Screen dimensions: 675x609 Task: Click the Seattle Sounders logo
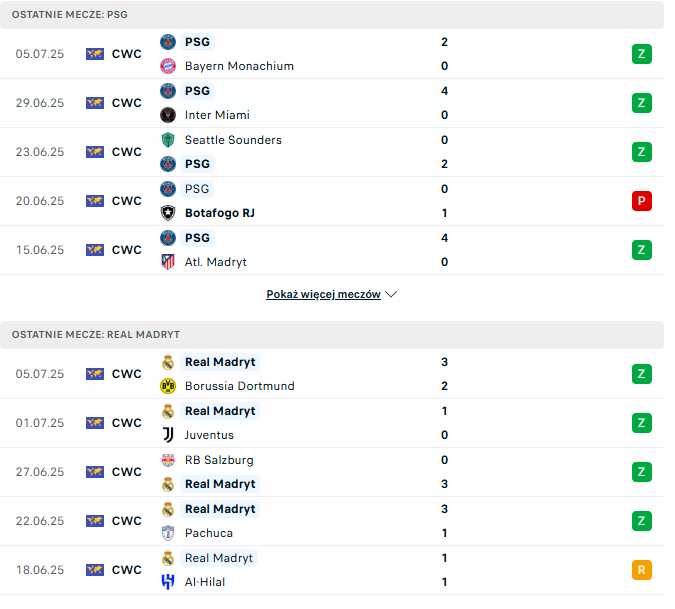pyautogui.click(x=168, y=140)
